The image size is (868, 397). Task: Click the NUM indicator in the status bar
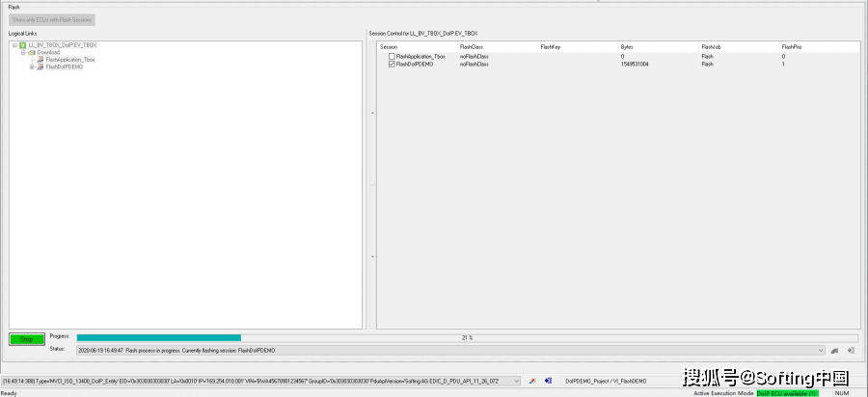tap(841, 393)
